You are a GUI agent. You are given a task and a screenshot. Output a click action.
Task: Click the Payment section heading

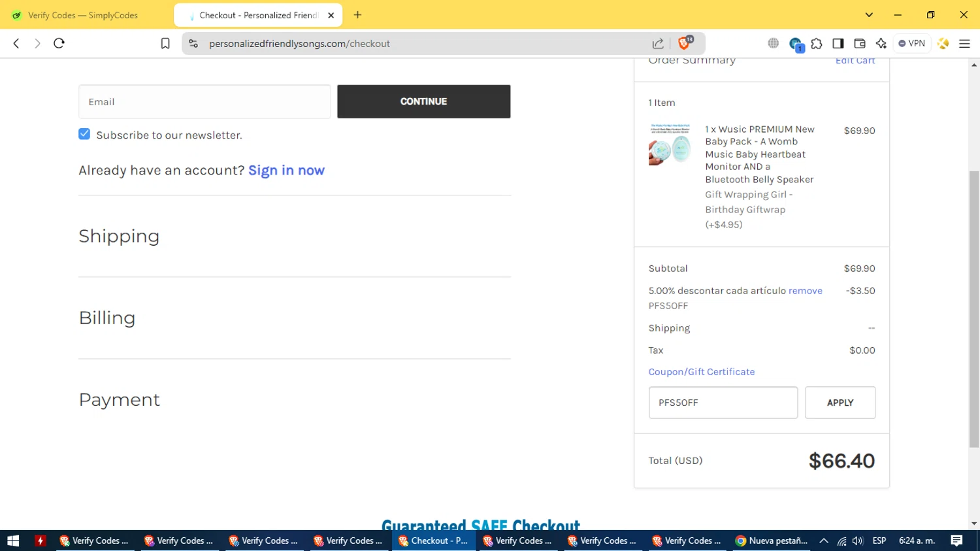point(119,399)
